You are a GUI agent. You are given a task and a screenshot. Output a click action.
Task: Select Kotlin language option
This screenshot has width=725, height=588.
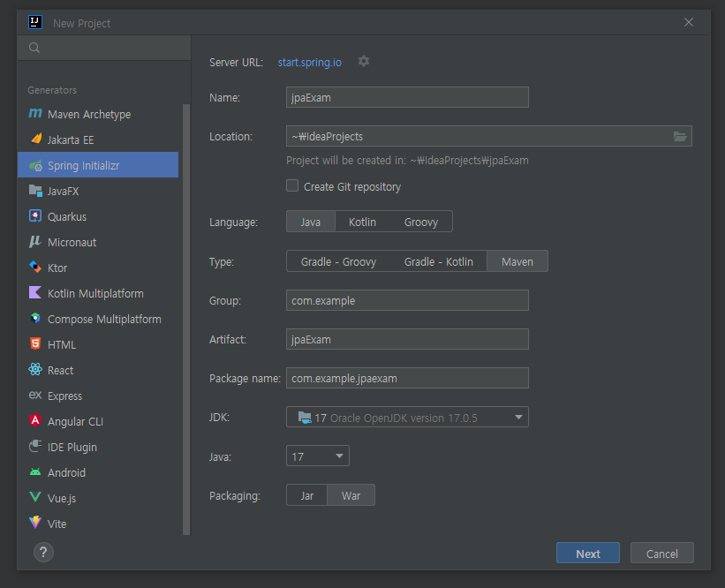(362, 222)
